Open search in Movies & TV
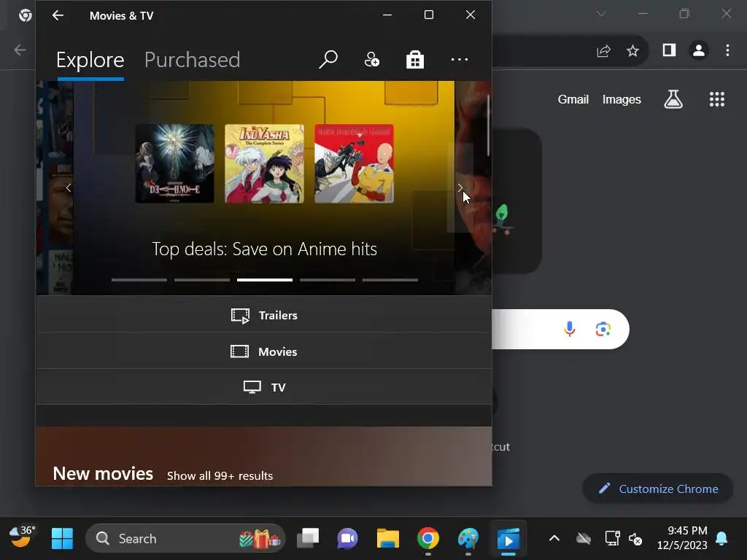The image size is (747, 560). click(x=328, y=60)
